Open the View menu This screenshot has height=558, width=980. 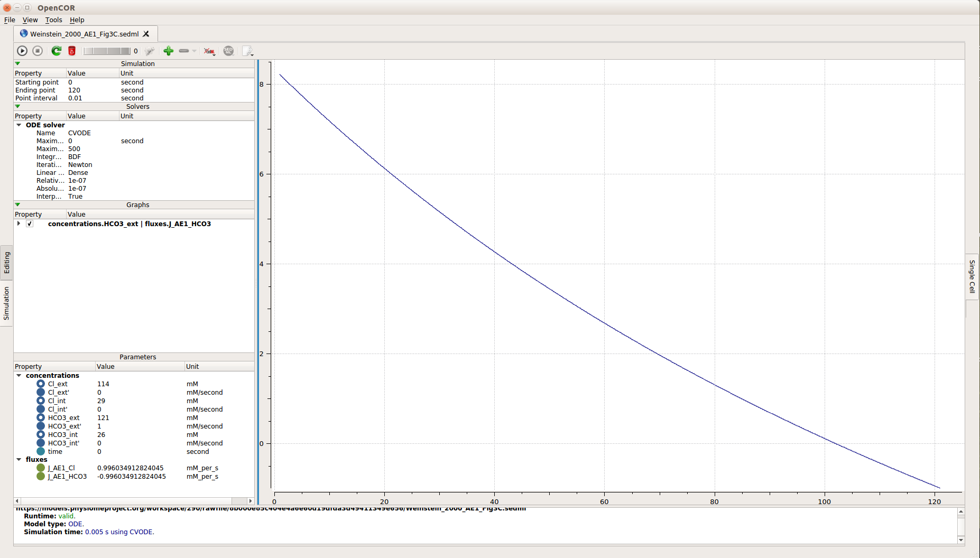click(30, 20)
